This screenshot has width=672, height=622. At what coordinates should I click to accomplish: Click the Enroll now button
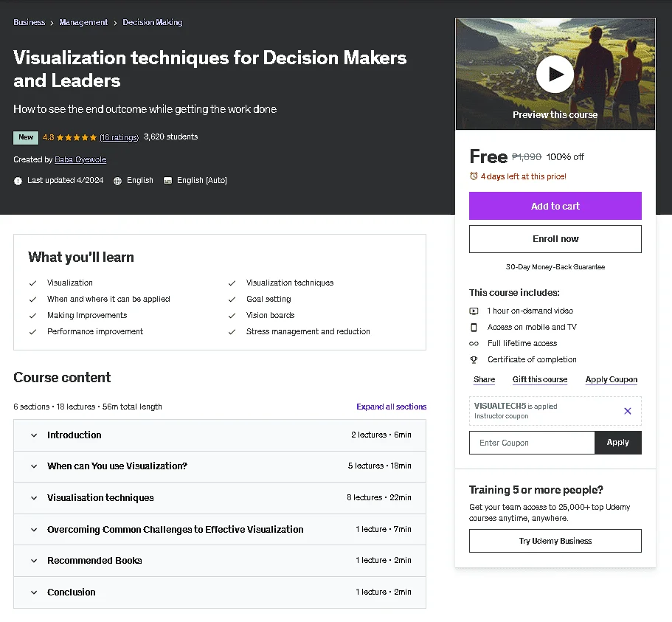coord(555,239)
